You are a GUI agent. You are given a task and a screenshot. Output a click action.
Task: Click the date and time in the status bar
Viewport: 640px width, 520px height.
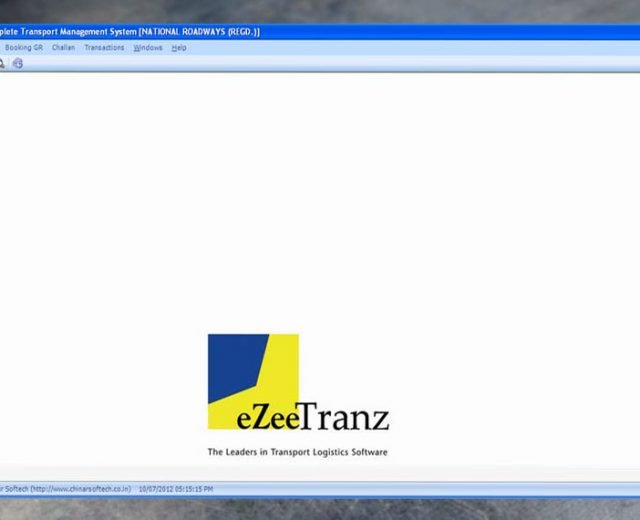(x=176, y=489)
